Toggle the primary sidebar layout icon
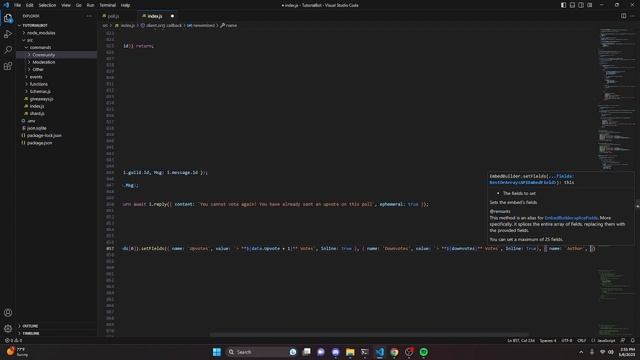The height and width of the screenshot is (360, 640). [x=563, y=5]
